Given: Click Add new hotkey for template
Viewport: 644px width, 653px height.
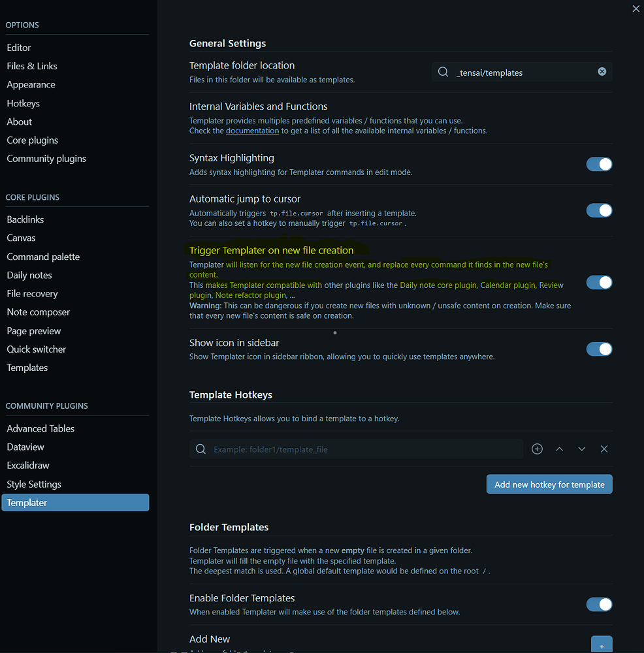Looking at the screenshot, I should [x=549, y=484].
